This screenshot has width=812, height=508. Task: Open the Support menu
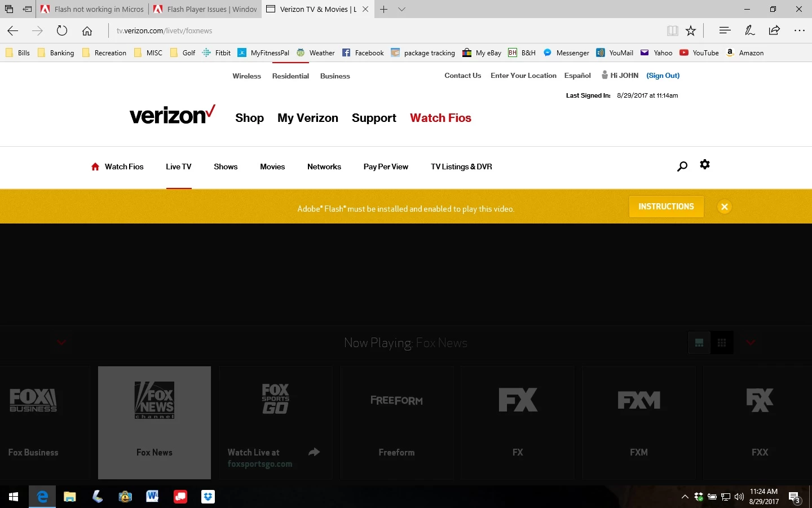[374, 118]
